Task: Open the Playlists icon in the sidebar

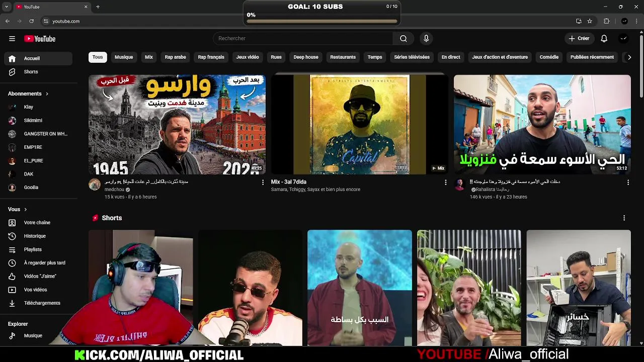Action: (x=13, y=249)
